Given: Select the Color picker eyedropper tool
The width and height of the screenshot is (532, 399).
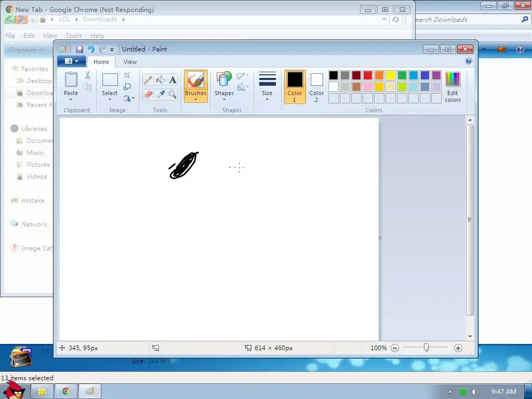Looking at the screenshot, I should click(160, 94).
